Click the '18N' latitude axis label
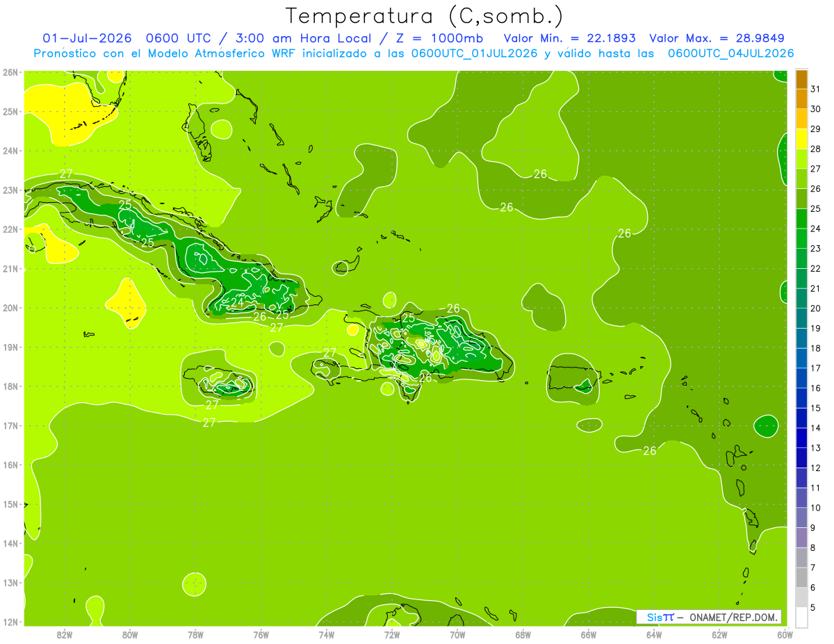This screenshot has width=834, height=644. (x=10, y=386)
